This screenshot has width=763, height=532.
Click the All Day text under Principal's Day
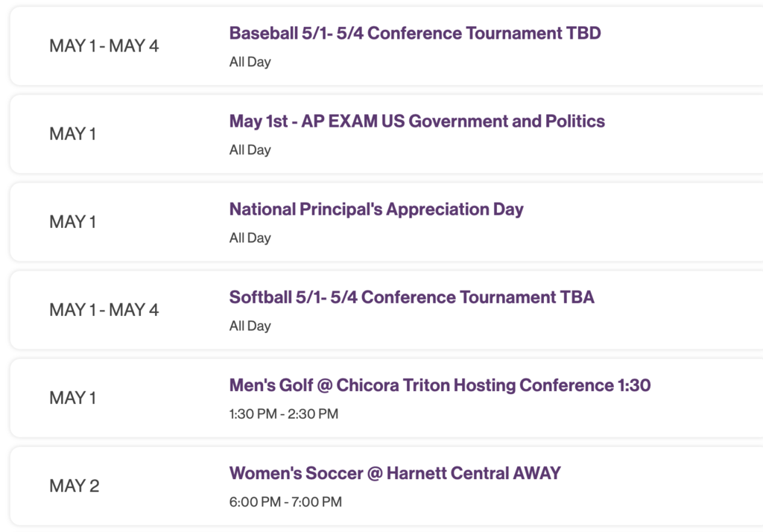pyautogui.click(x=250, y=238)
